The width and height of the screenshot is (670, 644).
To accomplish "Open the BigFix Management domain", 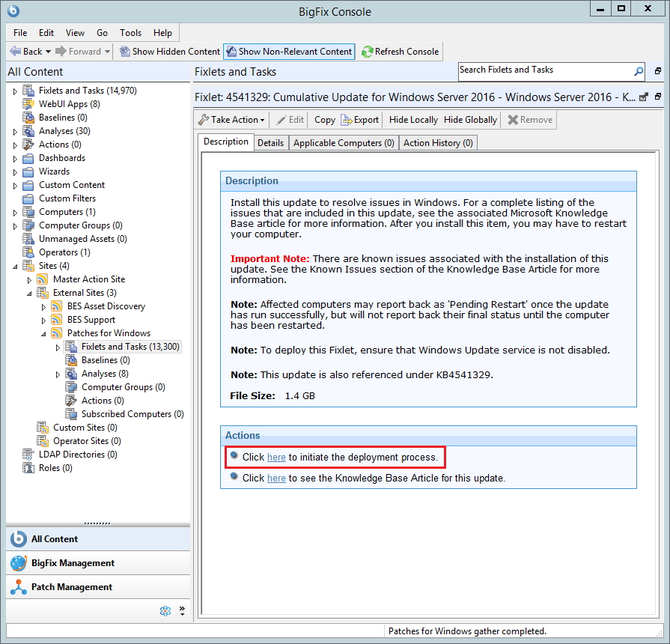I will [98, 563].
